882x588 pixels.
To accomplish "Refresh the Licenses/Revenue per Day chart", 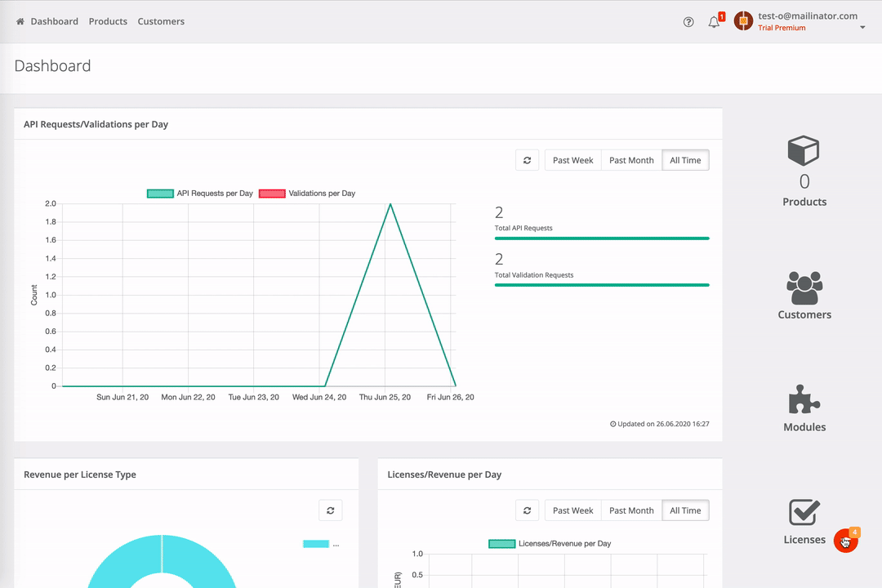I will [527, 510].
